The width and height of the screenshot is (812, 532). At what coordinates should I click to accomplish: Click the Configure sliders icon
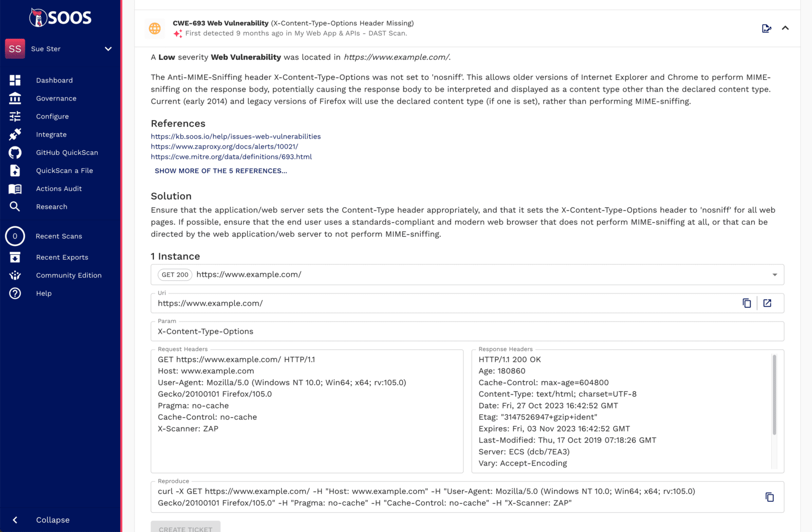point(15,116)
